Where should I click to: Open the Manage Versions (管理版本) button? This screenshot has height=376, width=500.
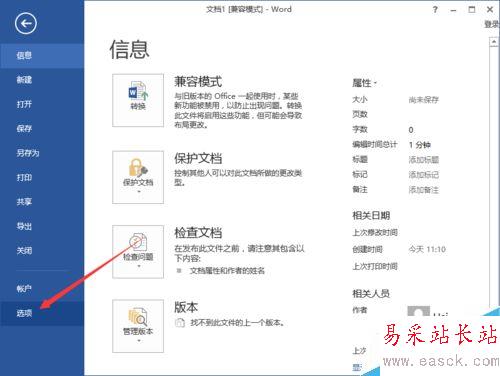(138, 326)
